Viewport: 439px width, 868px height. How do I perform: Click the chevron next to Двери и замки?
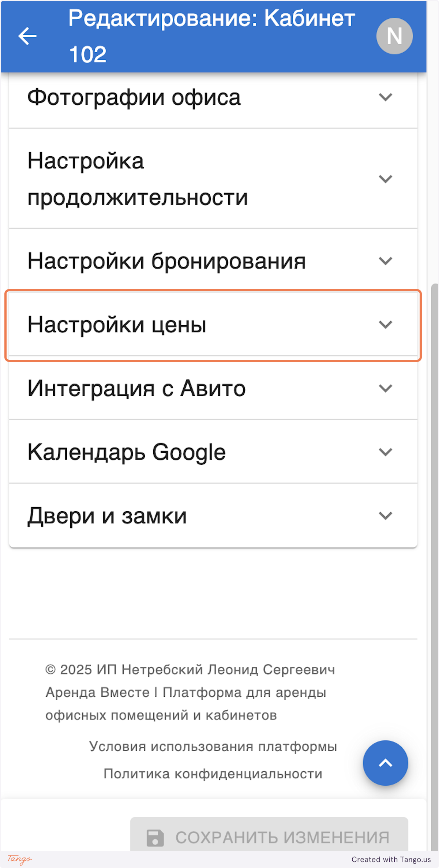coord(385,516)
